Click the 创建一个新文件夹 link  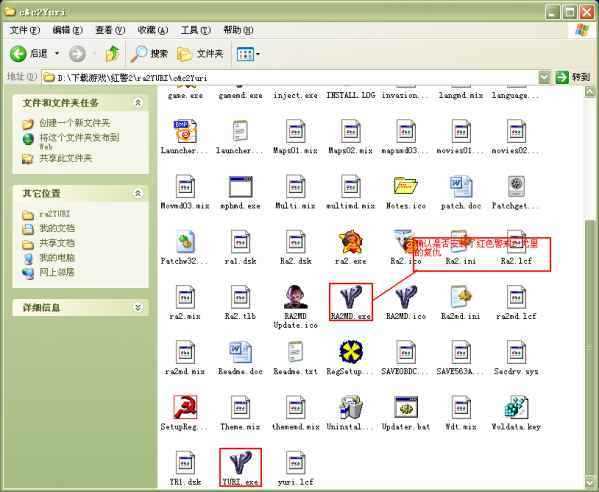point(75,123)
